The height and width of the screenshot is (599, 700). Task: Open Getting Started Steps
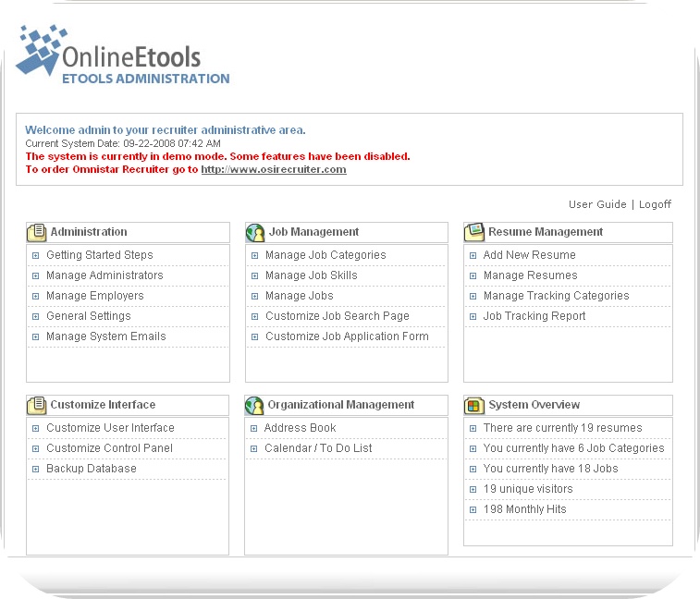pyautogui.click(x=100, y=255)
